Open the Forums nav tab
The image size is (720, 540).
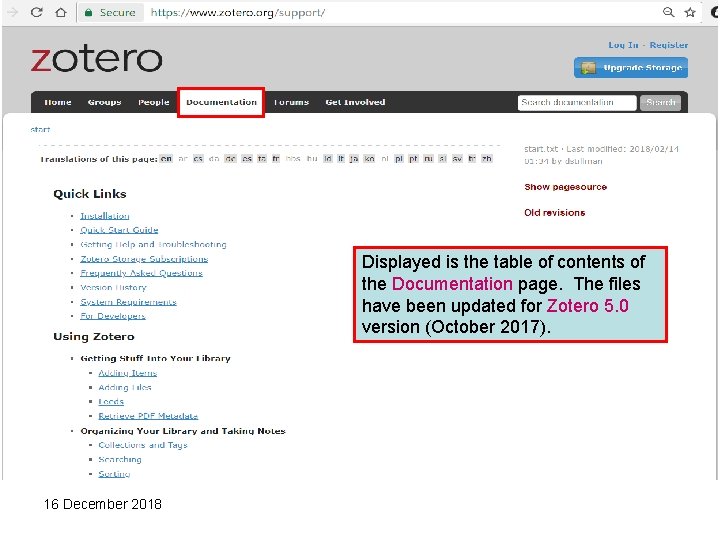point(291,102)
